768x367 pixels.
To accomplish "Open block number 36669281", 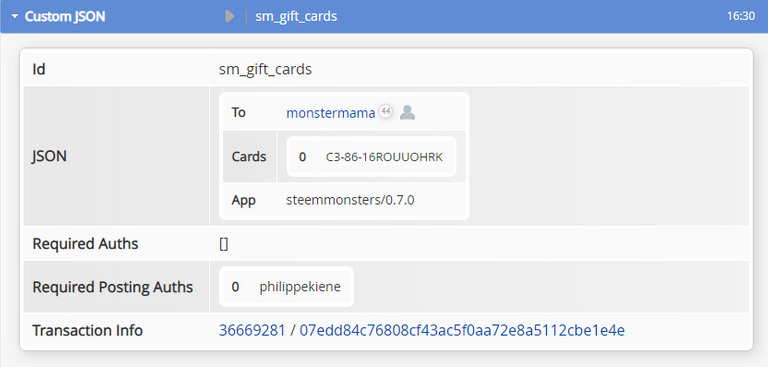I will click(252, 331).
